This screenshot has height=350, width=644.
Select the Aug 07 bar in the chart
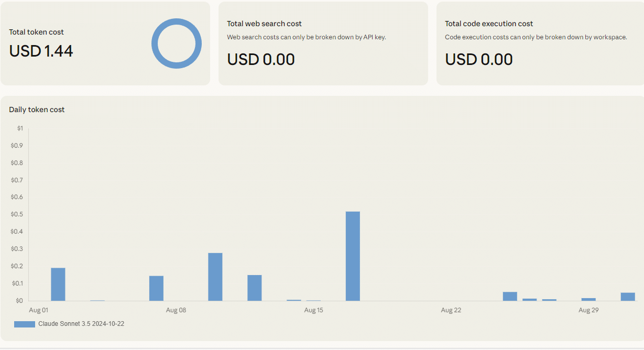click(x=156, y=288)
